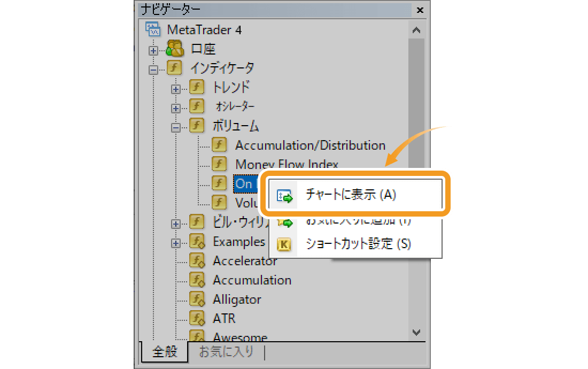Click the 口座 accounts icon
588x369 pixels.
pos(174,49)
